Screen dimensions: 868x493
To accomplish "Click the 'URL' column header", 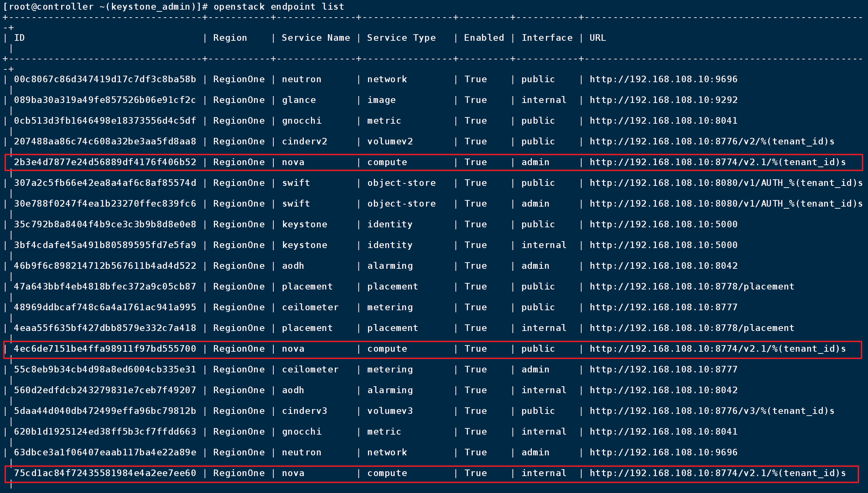I will click(x=597, y=38).
